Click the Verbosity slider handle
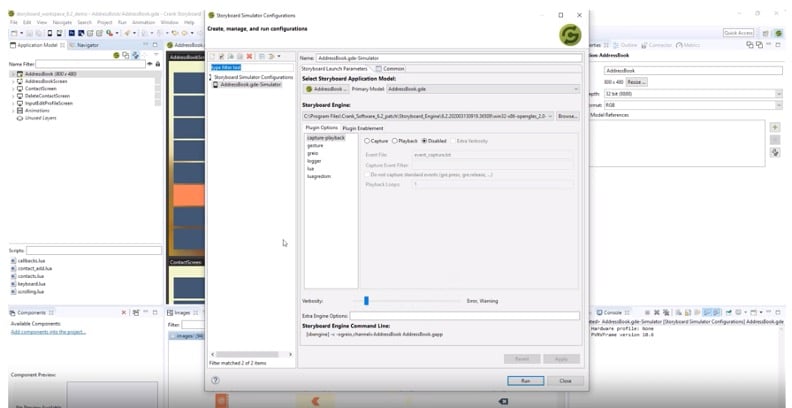The image size is (792, 408). [367, 300]
